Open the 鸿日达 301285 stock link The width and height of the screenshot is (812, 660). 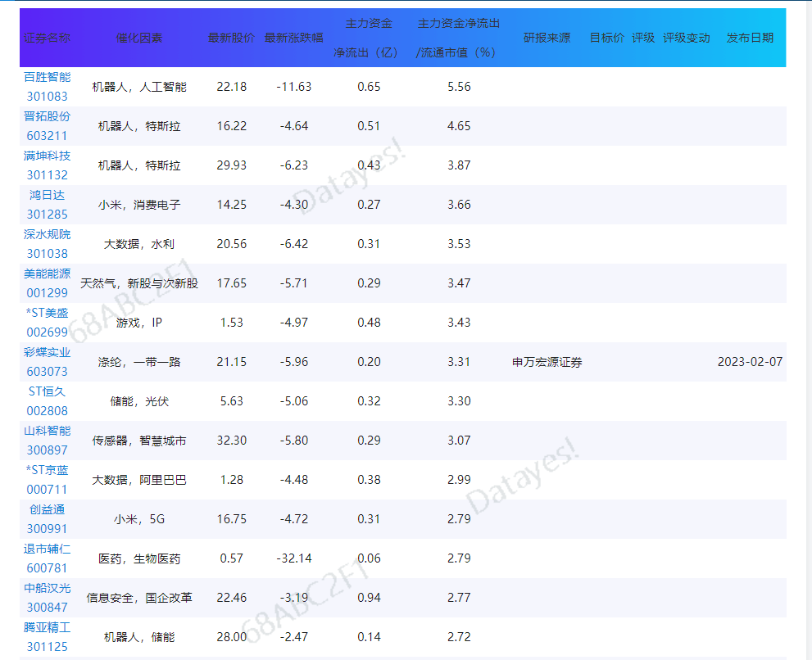(x=48, y=205)
